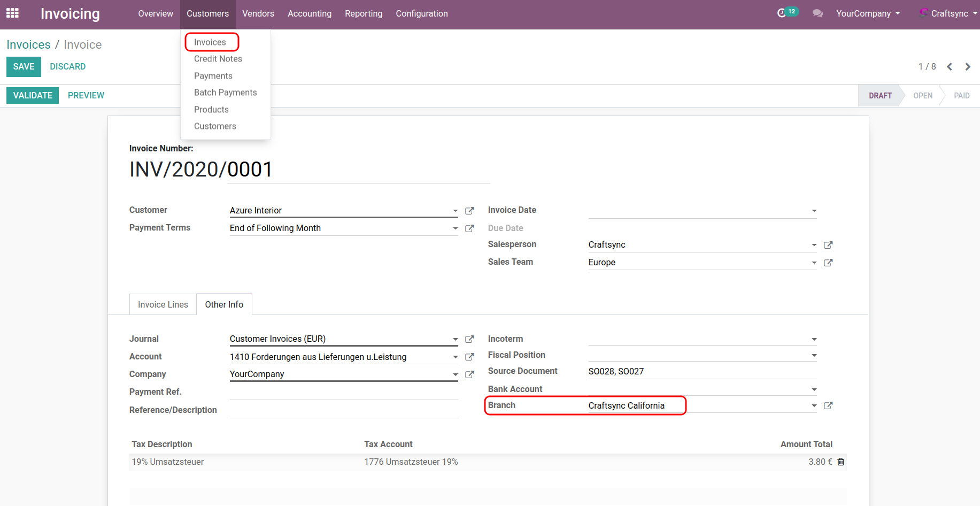
Task: Discard the invoice changes
Action: click(67, 66)
